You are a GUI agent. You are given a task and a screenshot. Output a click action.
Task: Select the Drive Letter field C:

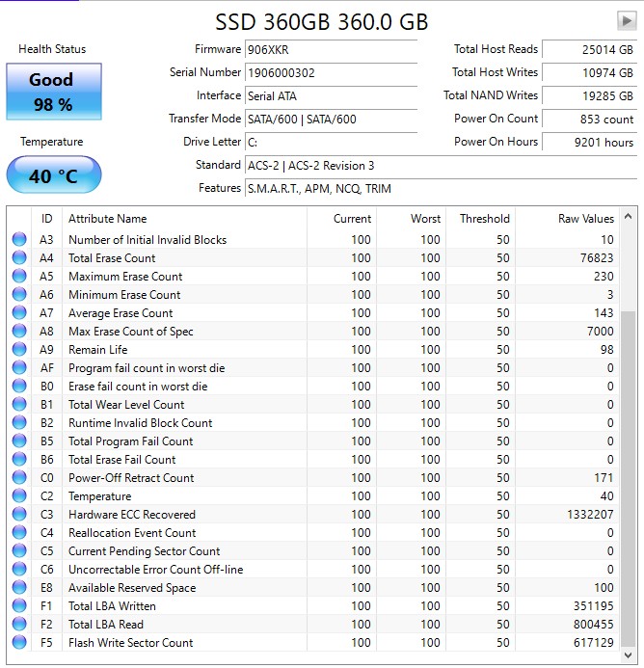pos(331,142)
